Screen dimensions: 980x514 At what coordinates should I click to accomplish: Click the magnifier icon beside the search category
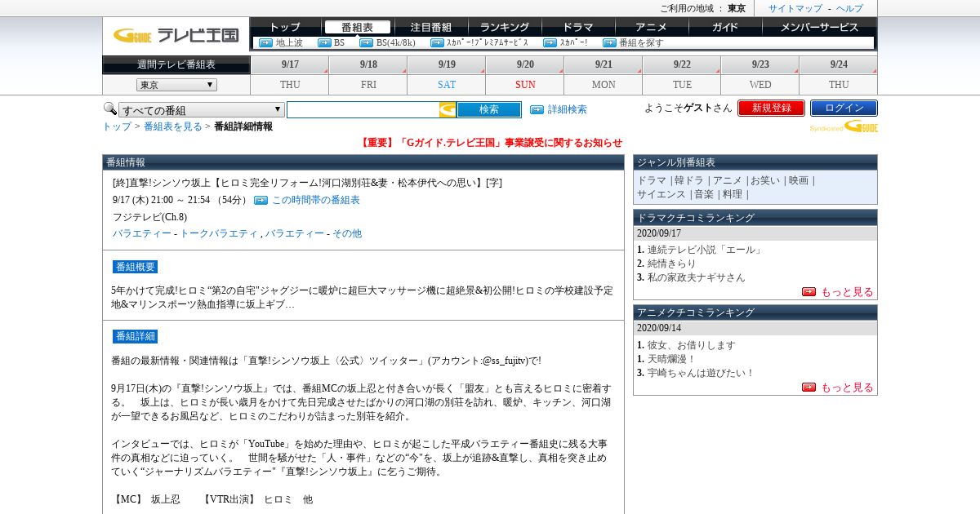(x=109, y=109)
